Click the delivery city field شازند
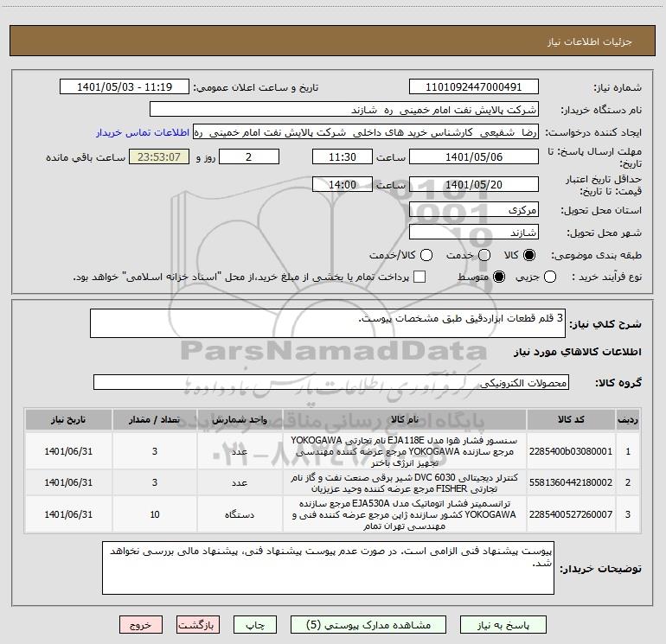666x644 pixels. [x=474, y=233]
